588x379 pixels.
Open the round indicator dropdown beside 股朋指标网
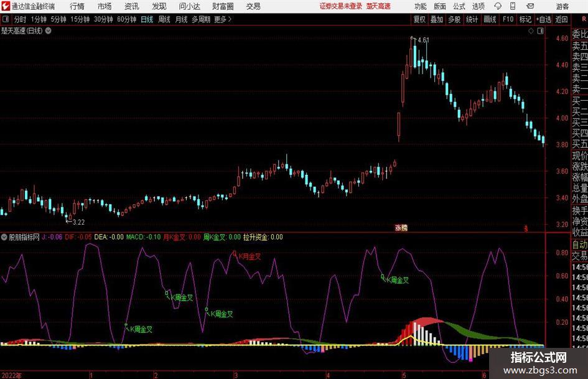[x=4, y=236]
